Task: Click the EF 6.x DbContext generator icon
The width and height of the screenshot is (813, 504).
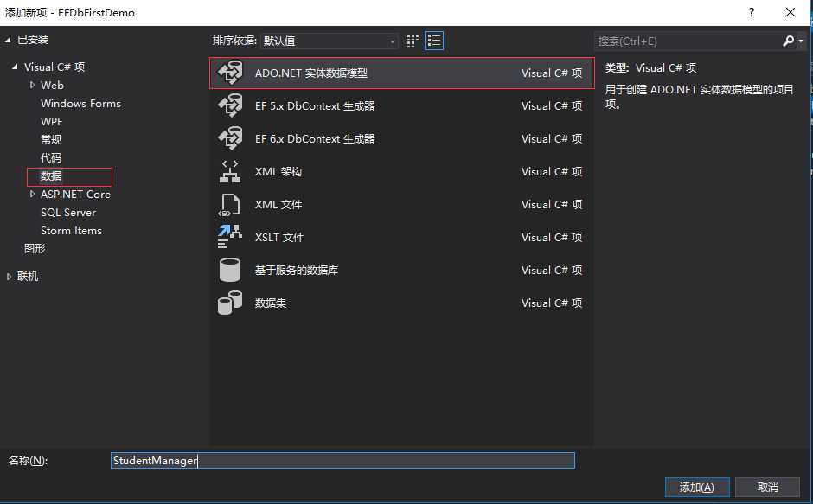Action: [x=230, y=138]
